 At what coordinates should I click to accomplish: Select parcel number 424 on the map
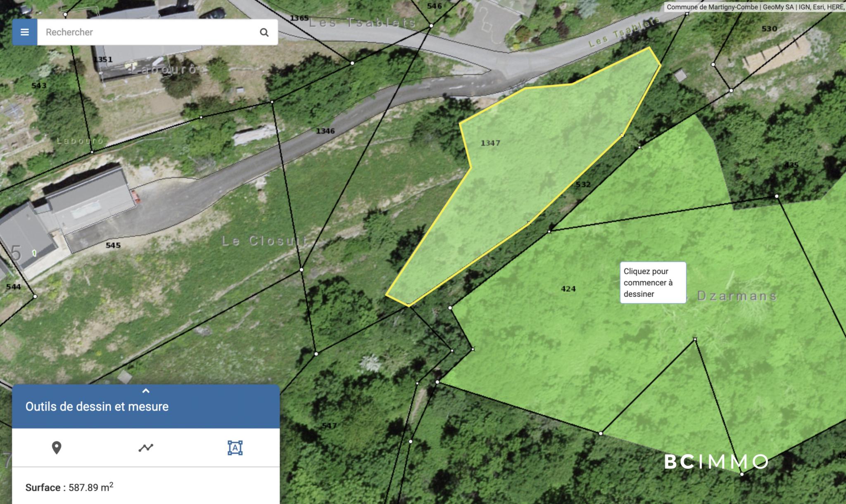(x=568, y=289)
